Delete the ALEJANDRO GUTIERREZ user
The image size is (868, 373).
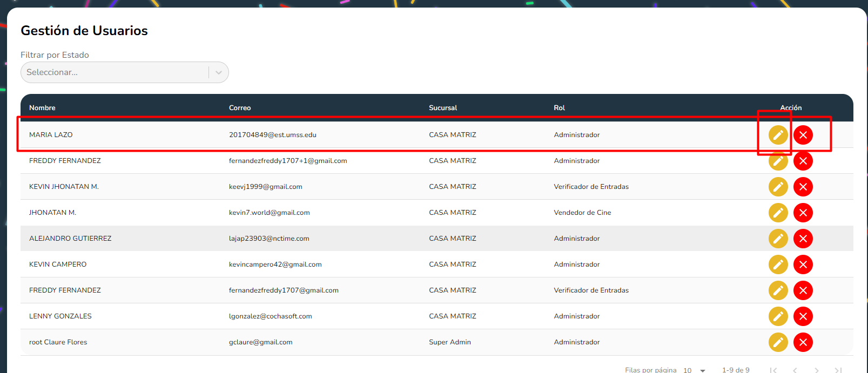tap(803, 239)
